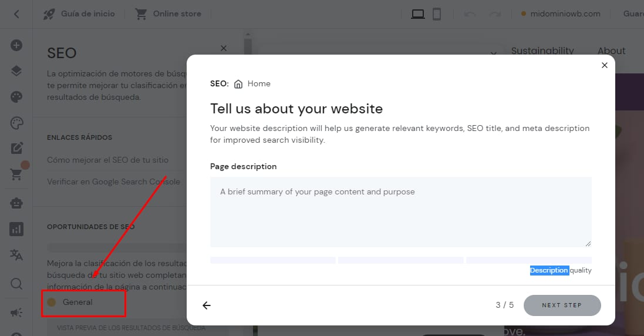Switch to mobile preview view

tap(437, 14)
